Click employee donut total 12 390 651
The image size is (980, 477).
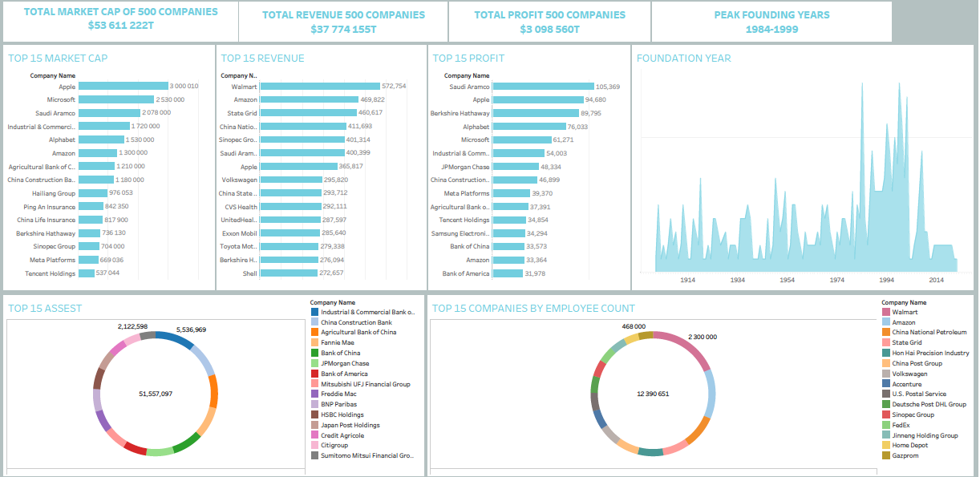[653, 394]
